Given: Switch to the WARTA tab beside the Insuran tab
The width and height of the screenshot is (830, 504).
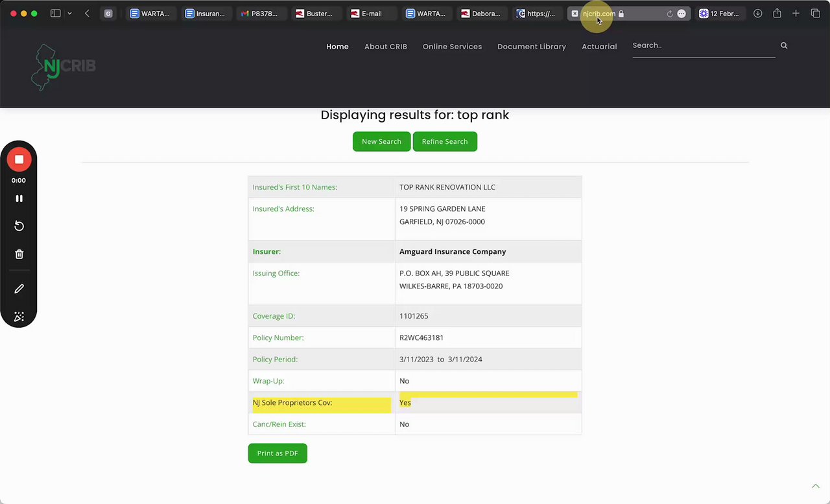Looking at the screenshot, I should coord(150,14).
